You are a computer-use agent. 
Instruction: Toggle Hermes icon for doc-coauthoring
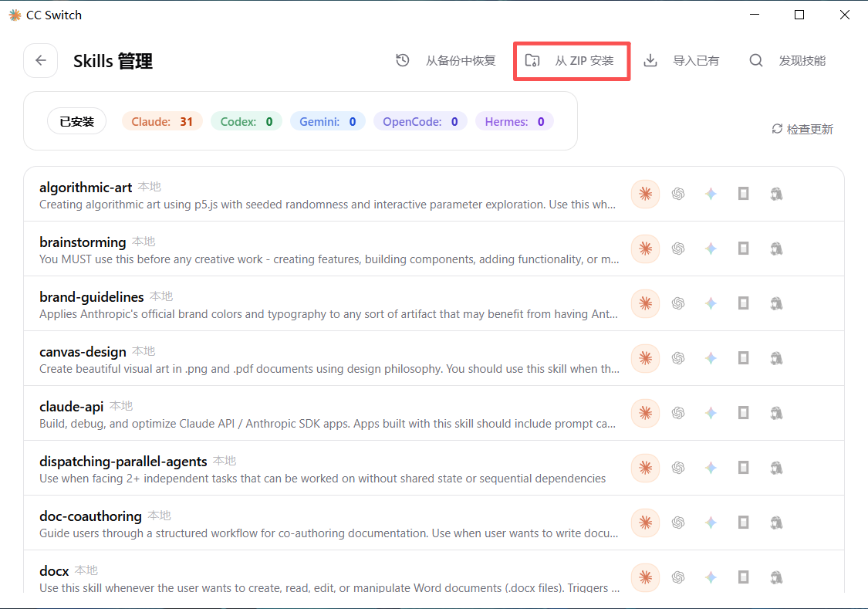tap(776, 523)
